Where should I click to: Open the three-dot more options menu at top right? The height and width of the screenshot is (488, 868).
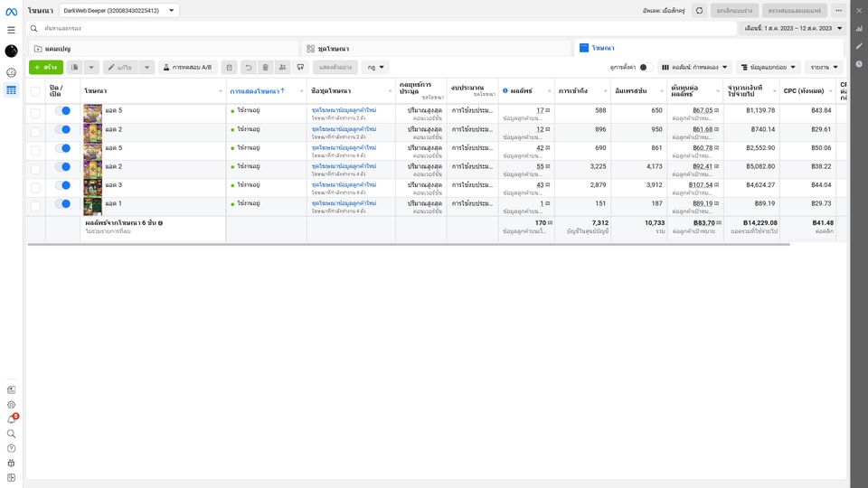click(838, 11)
